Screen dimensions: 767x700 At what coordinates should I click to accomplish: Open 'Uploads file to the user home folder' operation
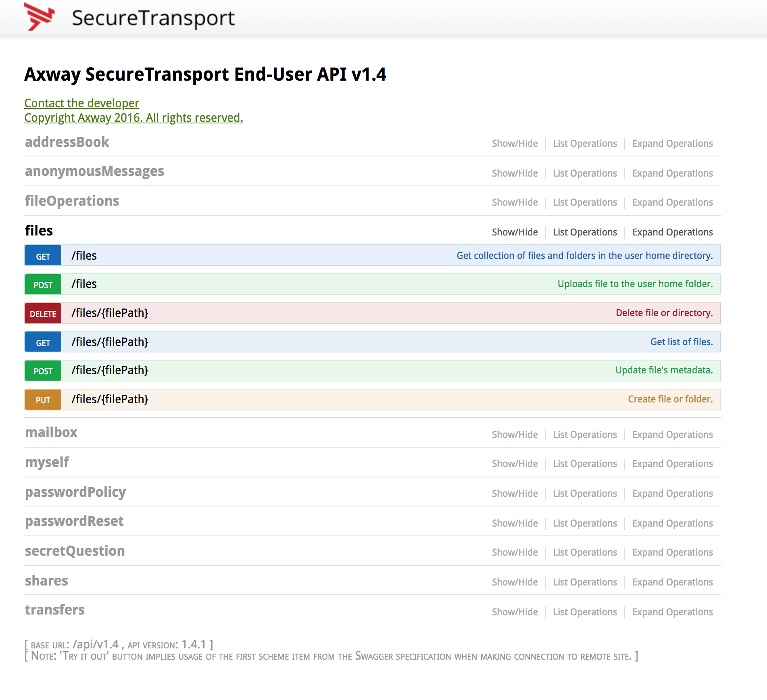coord(635,284)
